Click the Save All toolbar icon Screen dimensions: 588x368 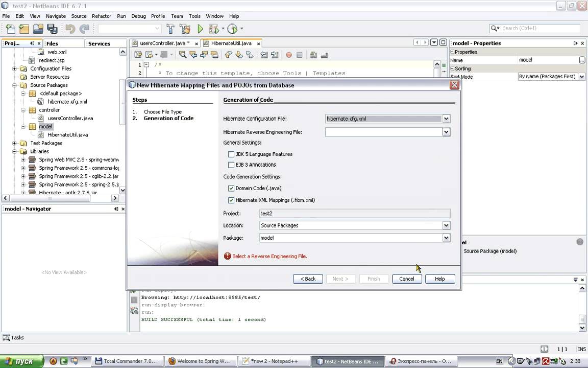52,29
